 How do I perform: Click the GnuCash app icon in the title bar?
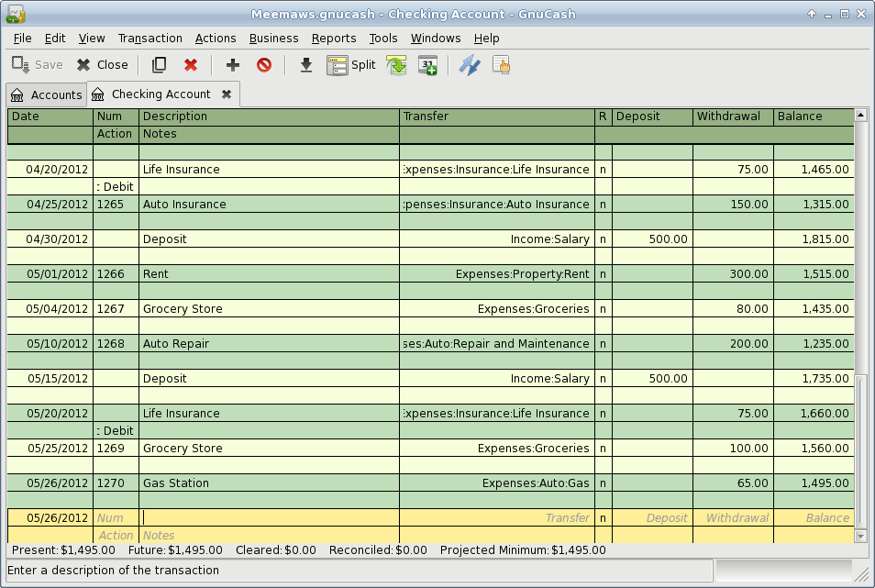(16, 15)
